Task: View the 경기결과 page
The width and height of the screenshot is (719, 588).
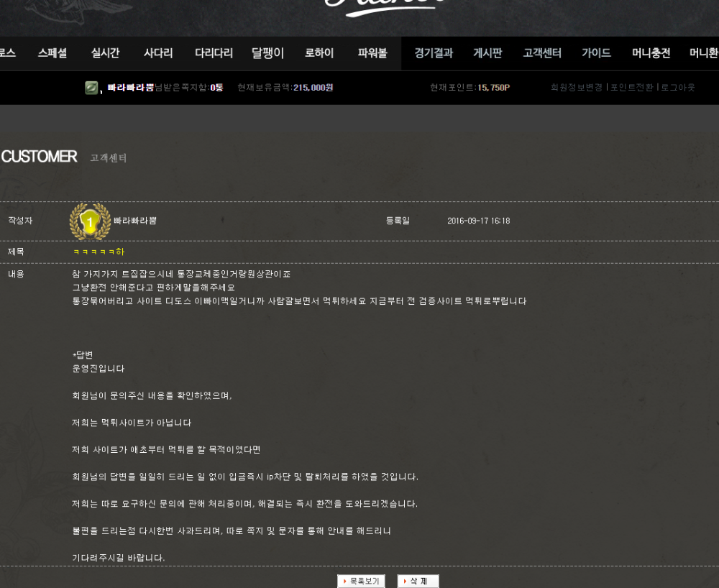Action: point(434,53)
